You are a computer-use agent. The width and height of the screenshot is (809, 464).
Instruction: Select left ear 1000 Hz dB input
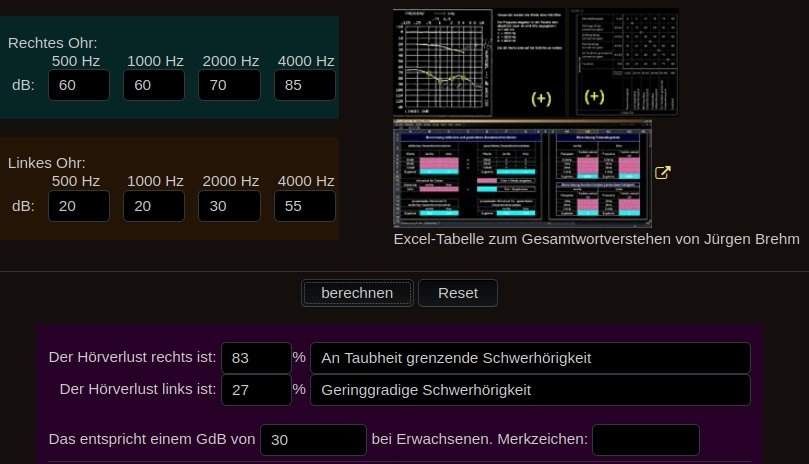154,206
